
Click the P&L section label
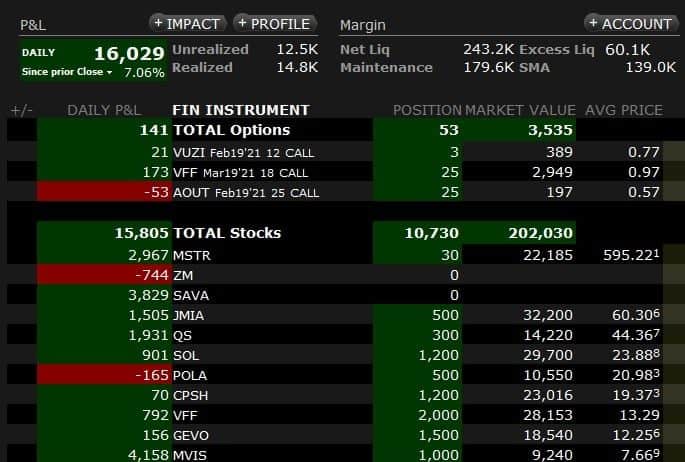point(33,25)
